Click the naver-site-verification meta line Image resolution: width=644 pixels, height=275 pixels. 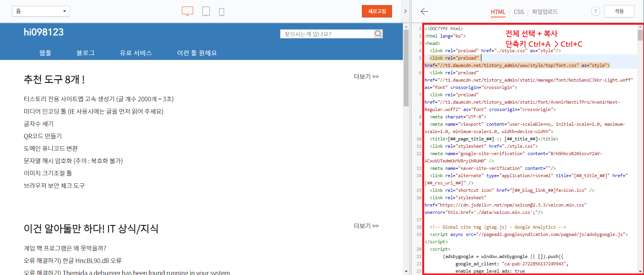[493, 168]
